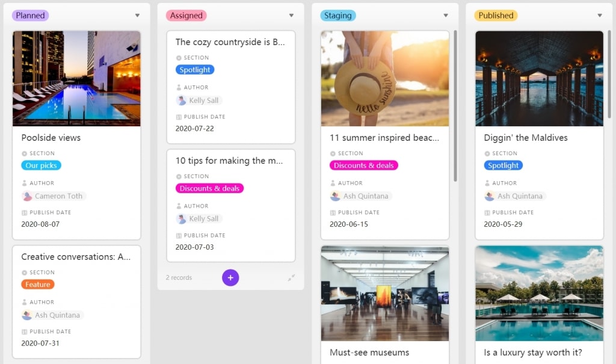Click Kelly Sall's avatar on cozy countryside card
This screenshot has width=616, height=364.
click(x=182, y=100)
